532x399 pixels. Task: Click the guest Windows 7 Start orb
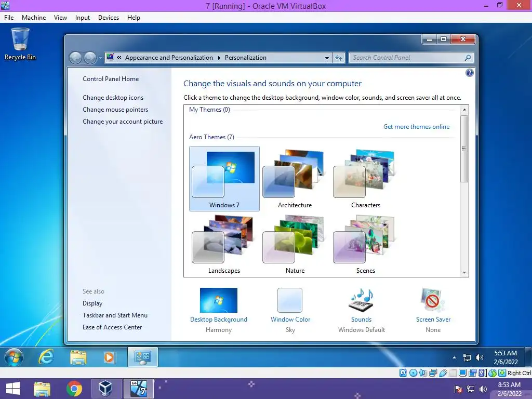pyautogui.click(x=14, y=357)
